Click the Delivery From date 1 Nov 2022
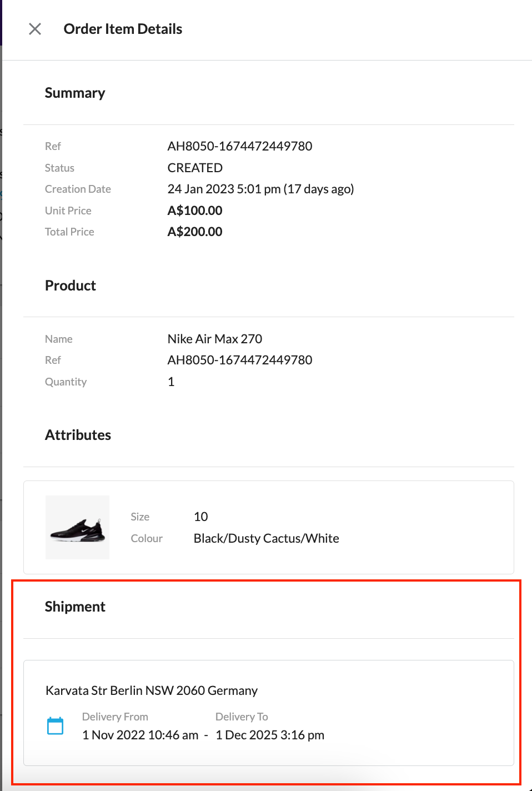532x791 pixels. [x=140, y=735]
